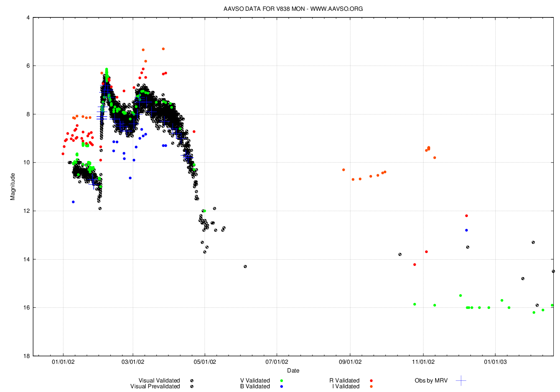The image size is (560, 392).
Task: Select the 01/01/02 date tick label
Action: 63,362
